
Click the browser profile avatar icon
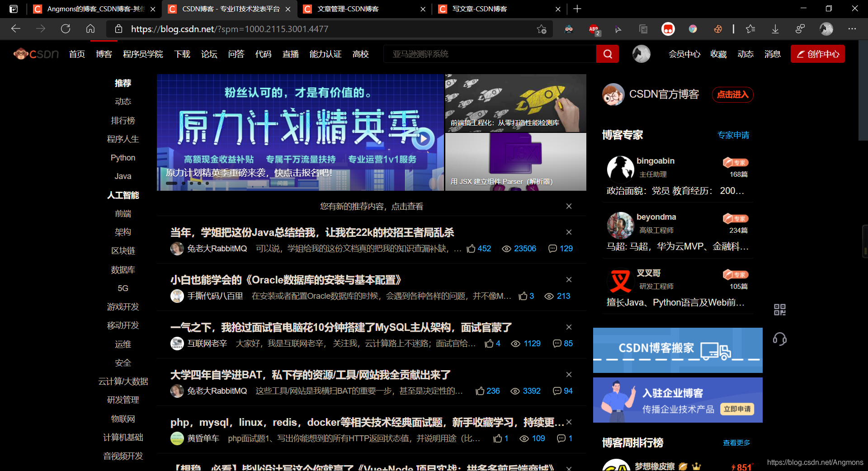[826, 29]
